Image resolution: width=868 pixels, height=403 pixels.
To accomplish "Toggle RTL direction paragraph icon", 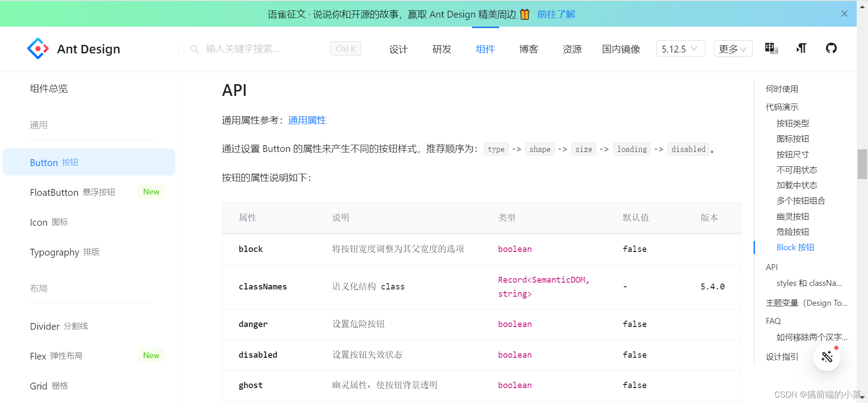I will click(x=802, y=48).
